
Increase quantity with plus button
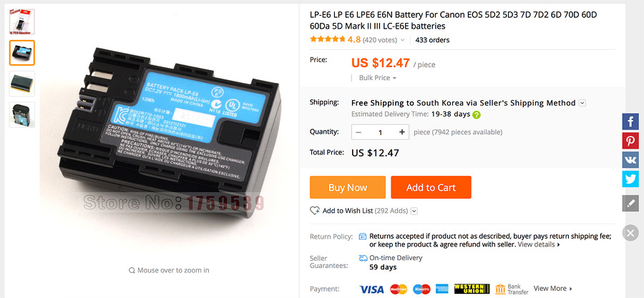tap(401, 132)
